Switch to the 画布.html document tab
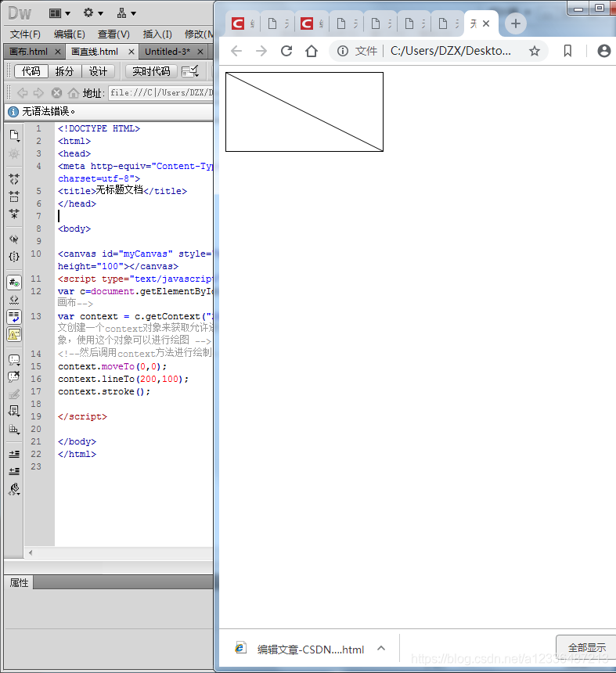The image size is (616, 673). (x=29, y=52)
